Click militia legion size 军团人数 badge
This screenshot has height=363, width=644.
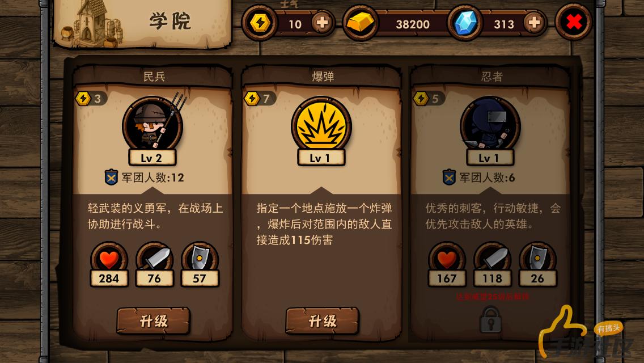(144, 178)
